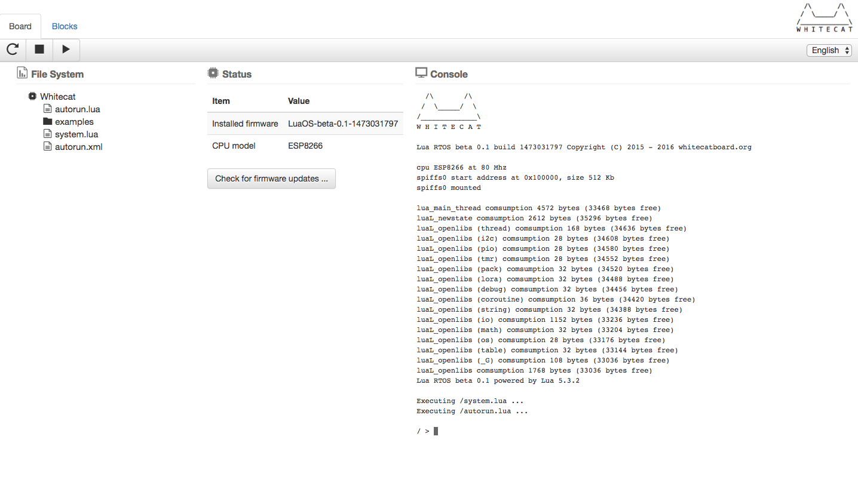Expand the examples folder

74,122
